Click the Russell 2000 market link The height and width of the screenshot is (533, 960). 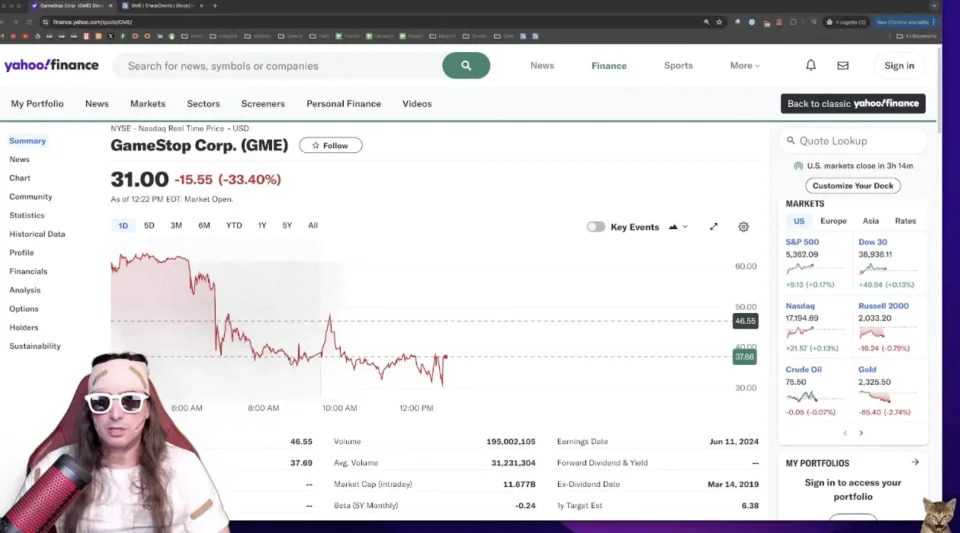(x=883, y=305)
